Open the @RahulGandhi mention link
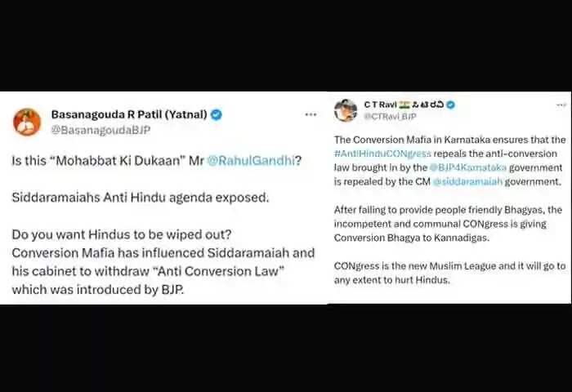The height and width of the screenshot is (392, 572). [x=251, y=160]
